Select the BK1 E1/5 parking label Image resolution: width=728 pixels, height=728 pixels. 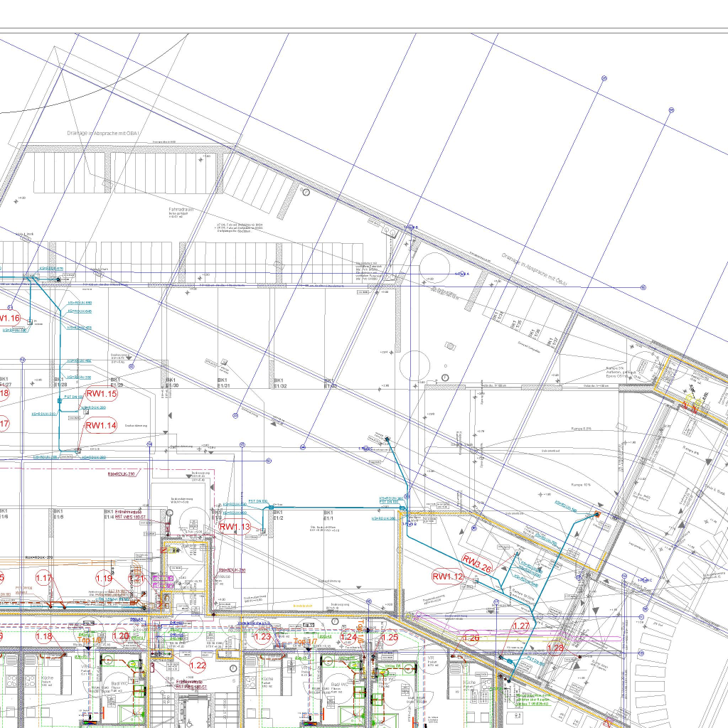58,514
